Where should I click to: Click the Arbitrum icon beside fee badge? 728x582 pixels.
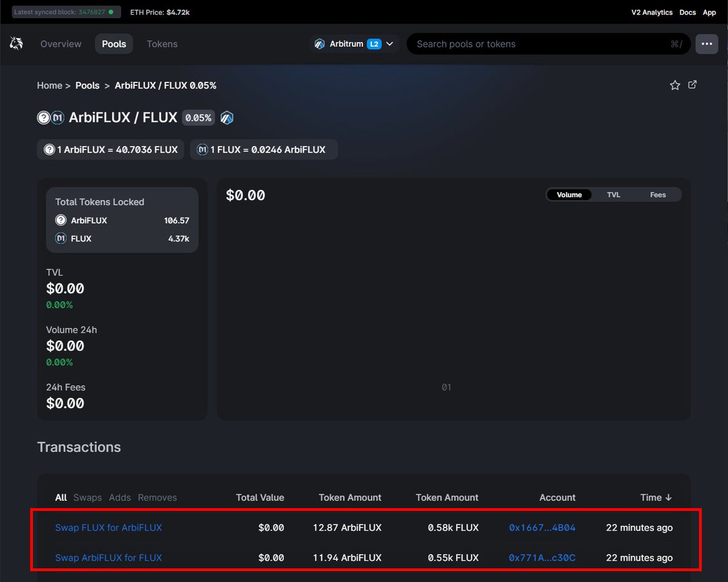[227, 118]
